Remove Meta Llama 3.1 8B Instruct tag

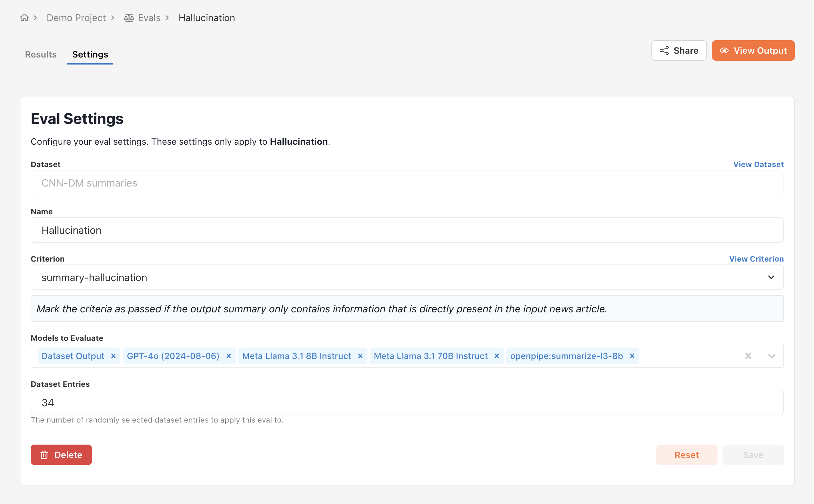tap(360, 356)
